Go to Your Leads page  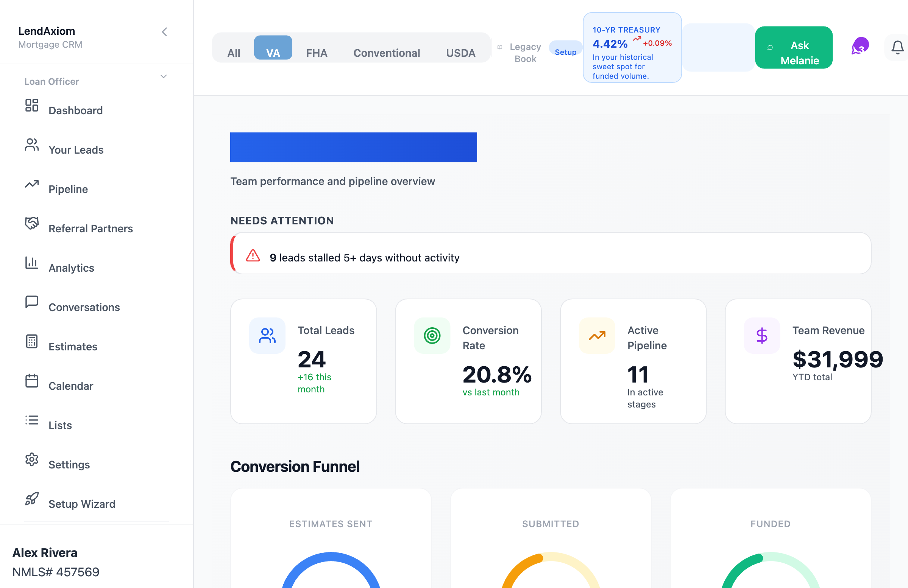[76, 150]
